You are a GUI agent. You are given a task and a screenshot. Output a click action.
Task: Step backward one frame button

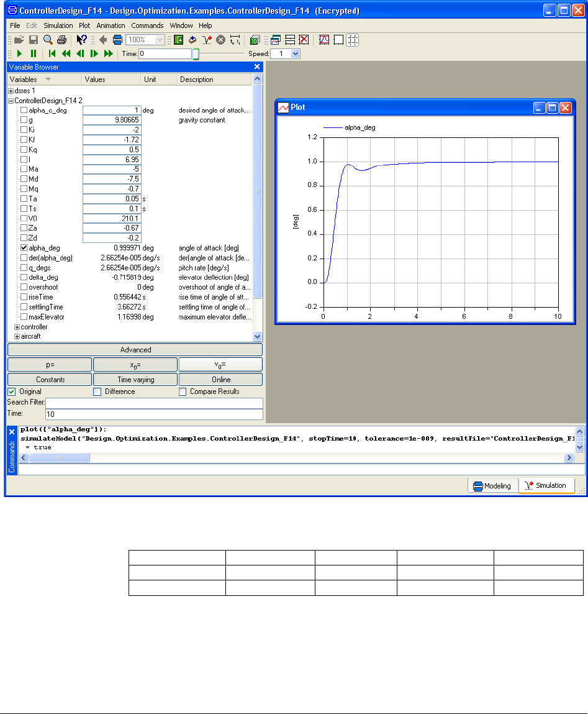80,53
